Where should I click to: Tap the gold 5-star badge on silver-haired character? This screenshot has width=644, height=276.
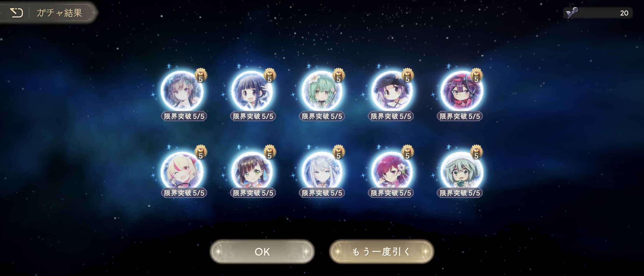point(339,152)
